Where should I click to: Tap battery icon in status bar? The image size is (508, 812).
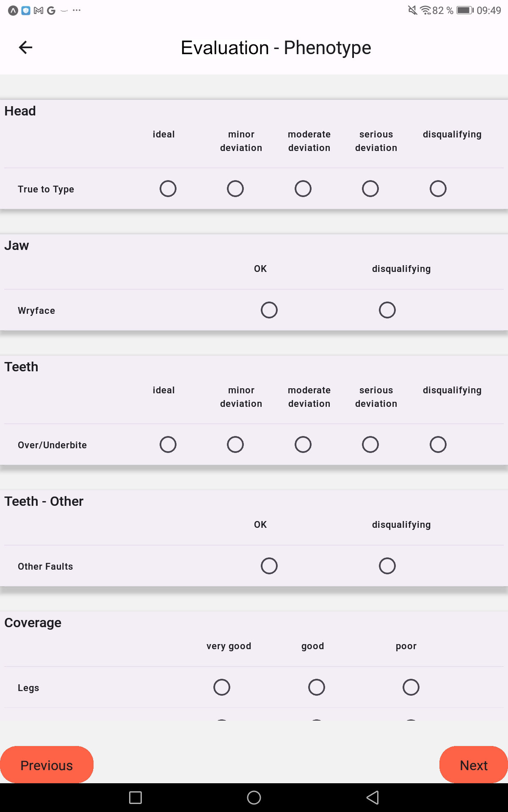pyautogui.click(x=465, y=10)
